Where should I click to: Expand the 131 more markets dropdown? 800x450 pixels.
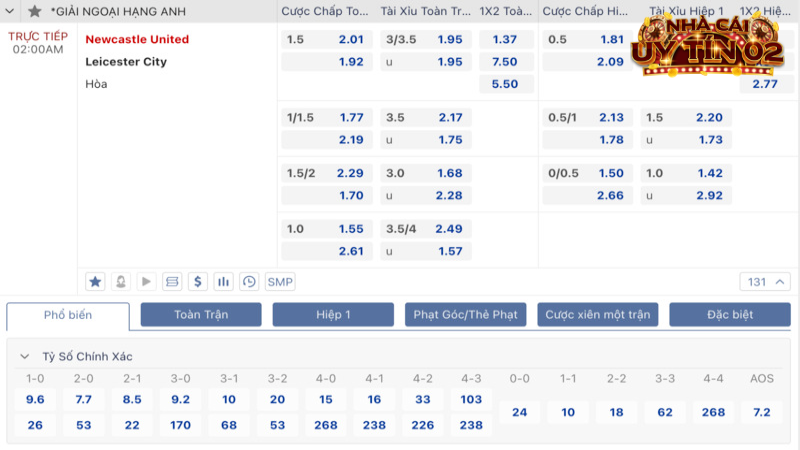coord(765,281)
